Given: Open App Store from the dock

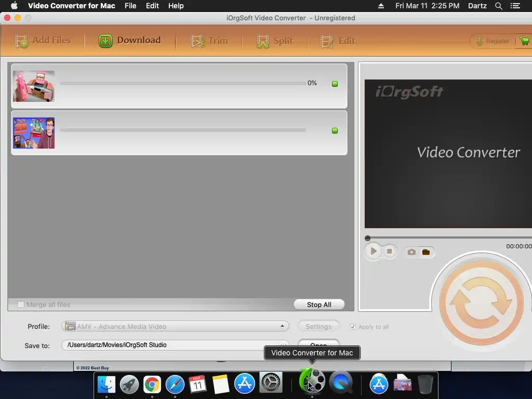Looking at the screenshot, I should [x=244, y=383].
